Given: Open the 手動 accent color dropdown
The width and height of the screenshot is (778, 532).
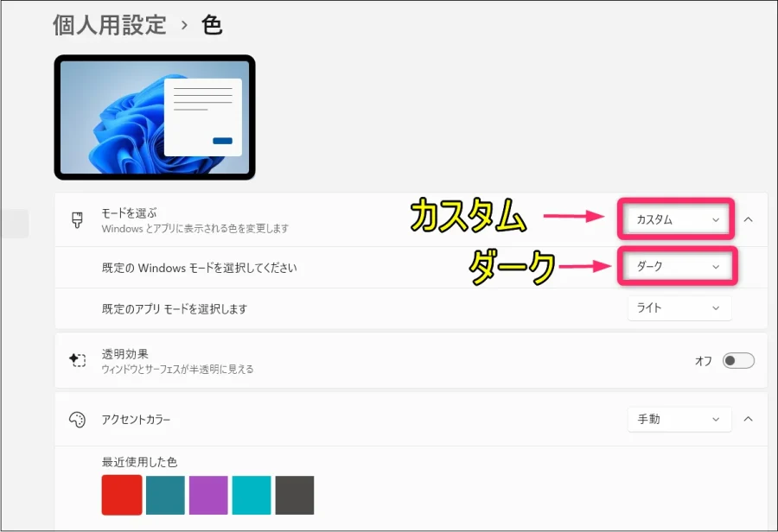Looking at the screenshot, I should point(679,419).
